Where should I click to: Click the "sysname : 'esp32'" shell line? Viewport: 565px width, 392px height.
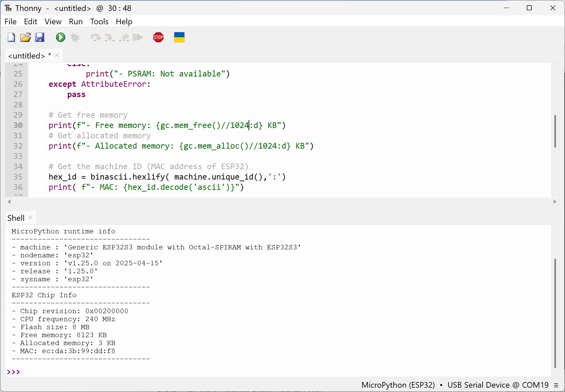53,279
